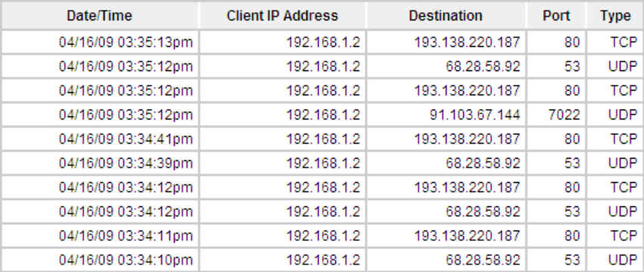Click the 03:34:11pm timestamp cell
This screenshot has width=644, height=272.
[100, 236]
